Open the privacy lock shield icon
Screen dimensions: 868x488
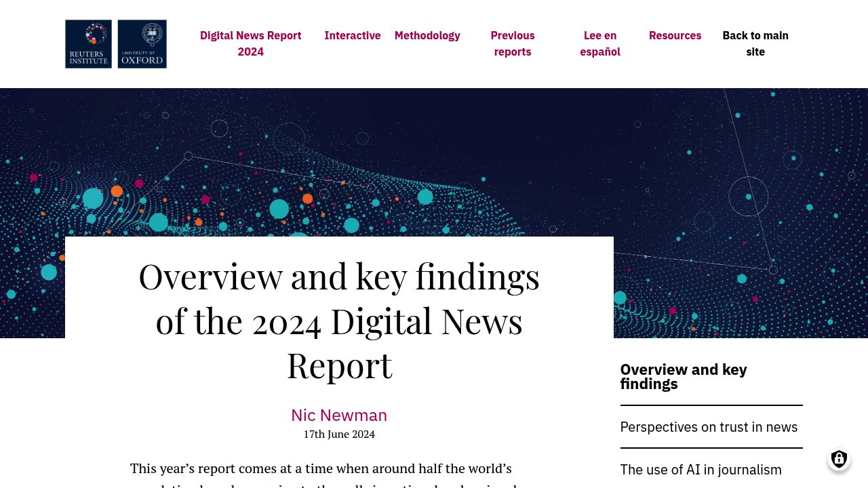tap(840, 459)
